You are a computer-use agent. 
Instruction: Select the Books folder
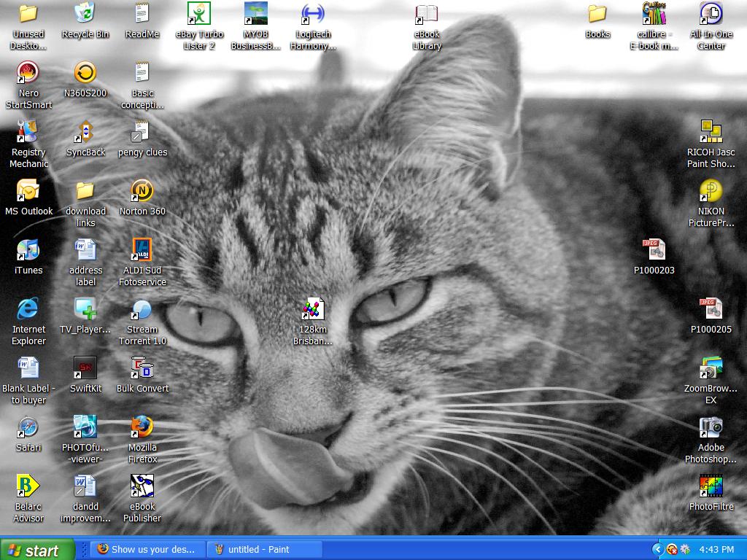(x=597, y=14)
